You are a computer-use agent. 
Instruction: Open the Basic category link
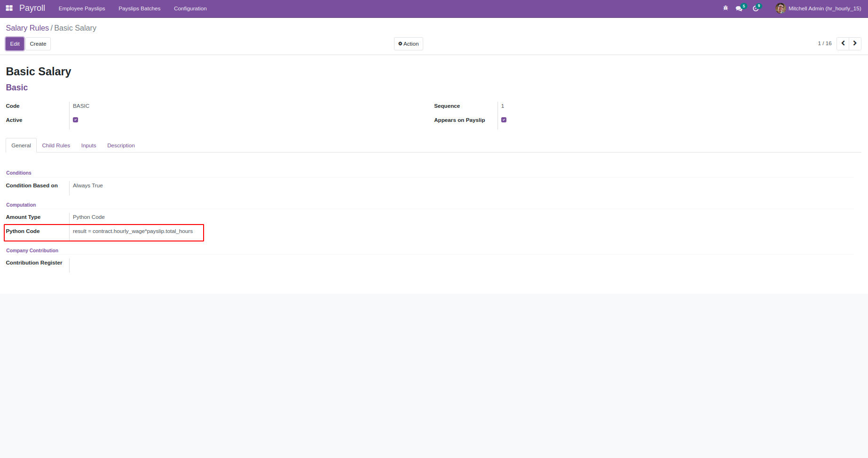pos(17,88)
